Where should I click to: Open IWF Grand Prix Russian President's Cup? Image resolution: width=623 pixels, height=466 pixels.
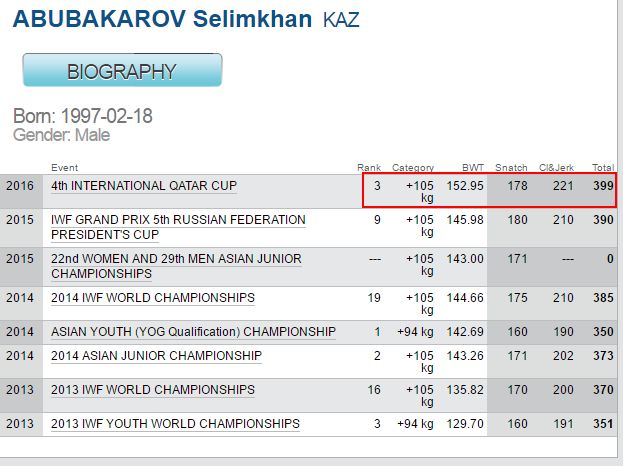[178, 227]
